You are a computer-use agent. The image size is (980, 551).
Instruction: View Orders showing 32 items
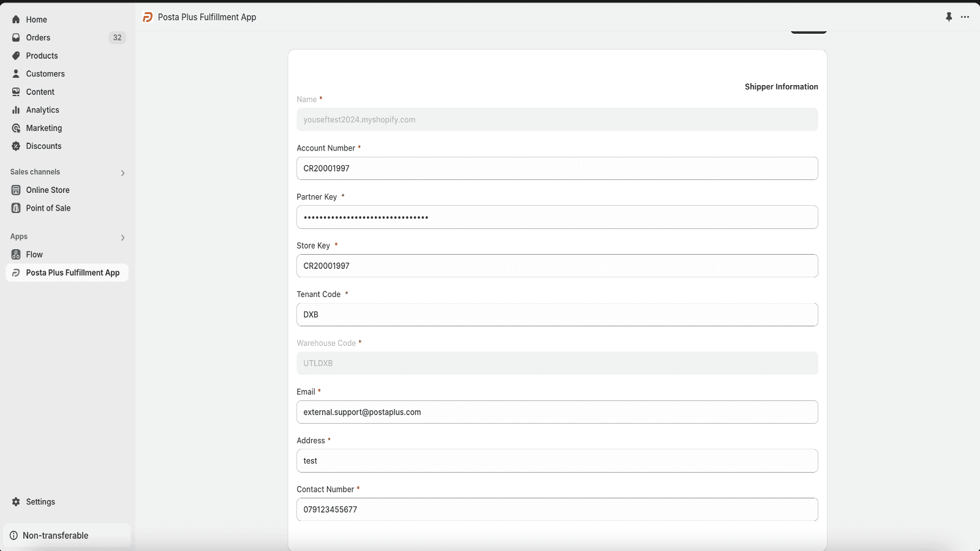[38, 37]
